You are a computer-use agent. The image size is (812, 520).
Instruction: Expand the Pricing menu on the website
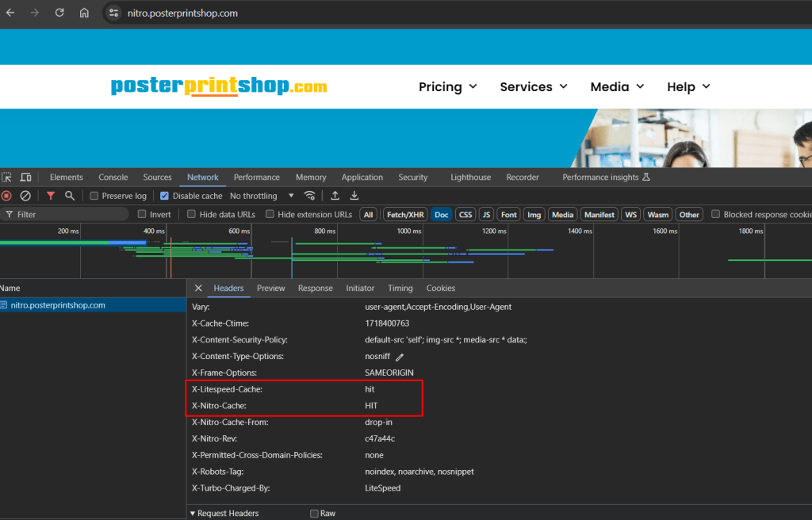point(448,87)
